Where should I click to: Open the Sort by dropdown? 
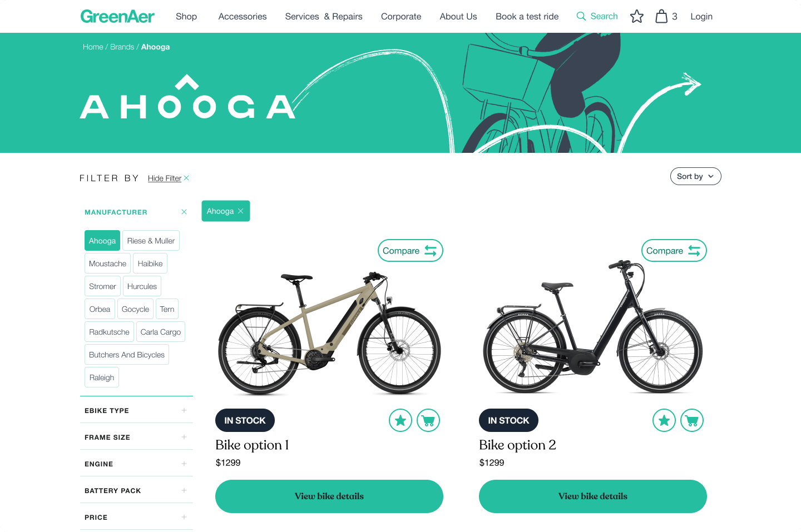[695, 176]
